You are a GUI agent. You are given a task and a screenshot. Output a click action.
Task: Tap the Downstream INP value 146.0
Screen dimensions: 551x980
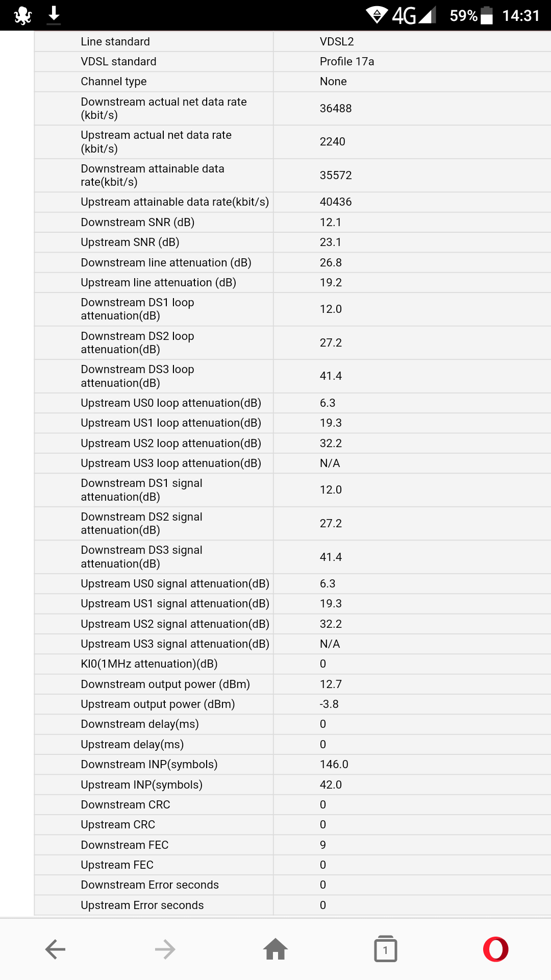tap(334, 765)
